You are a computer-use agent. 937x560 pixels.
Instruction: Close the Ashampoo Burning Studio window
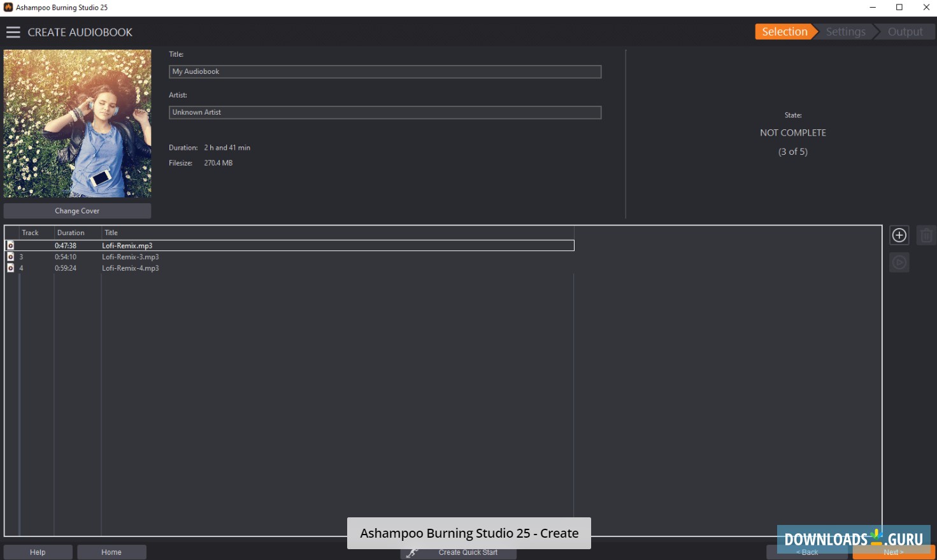(x=926, y=8)
